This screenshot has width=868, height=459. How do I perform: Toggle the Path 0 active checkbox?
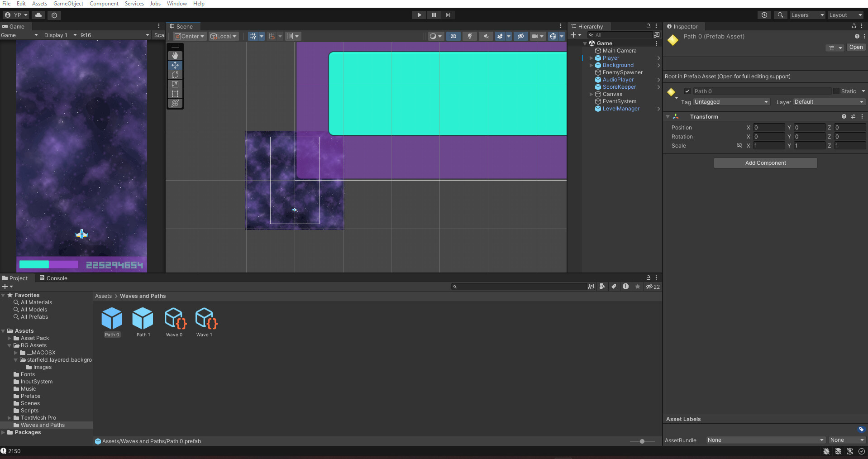[687, 91]
